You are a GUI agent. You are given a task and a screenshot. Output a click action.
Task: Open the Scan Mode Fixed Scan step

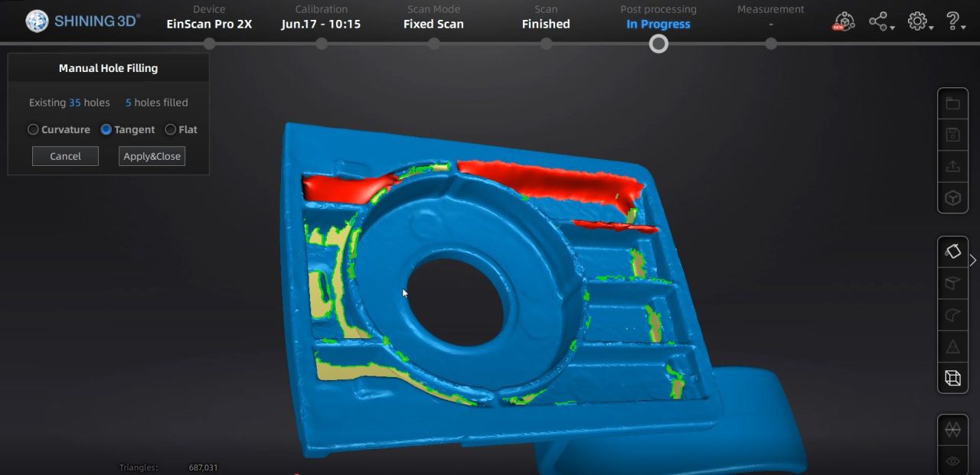(433, 17)
